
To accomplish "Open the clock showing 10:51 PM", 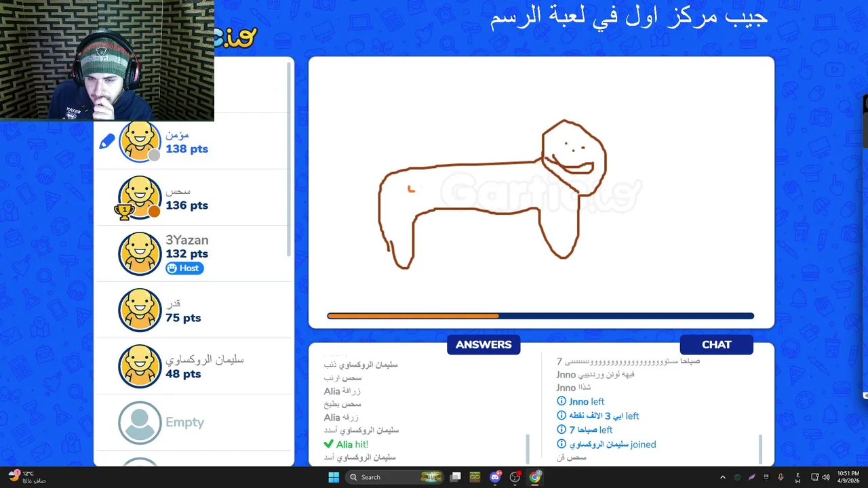I will pos(848,477).
